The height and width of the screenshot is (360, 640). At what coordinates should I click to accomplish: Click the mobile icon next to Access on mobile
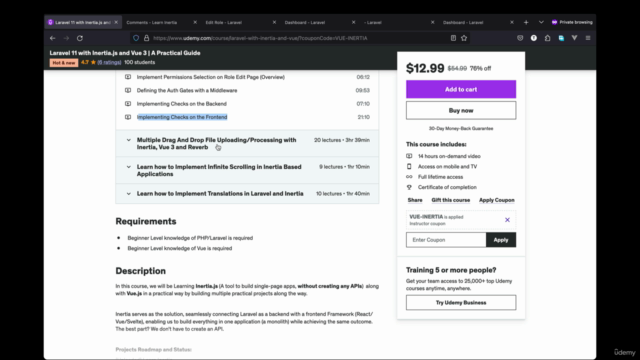(x=409, y=167)
